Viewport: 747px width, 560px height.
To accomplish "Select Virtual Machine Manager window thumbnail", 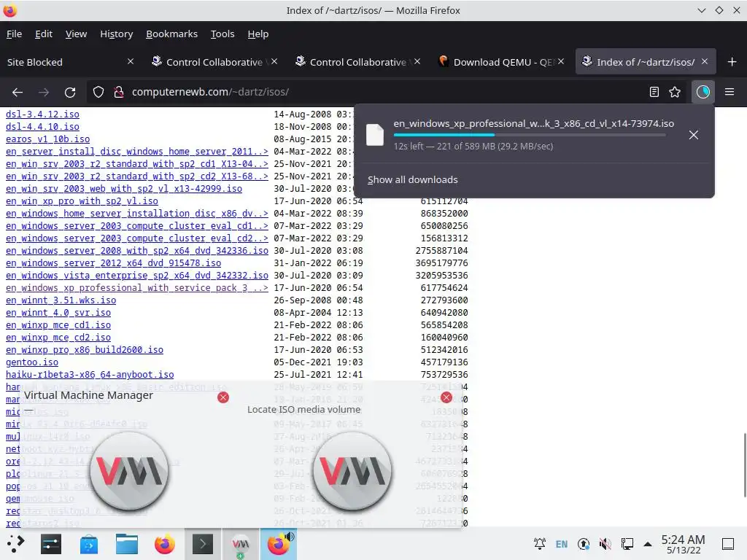I will click(x=128, y=472).
